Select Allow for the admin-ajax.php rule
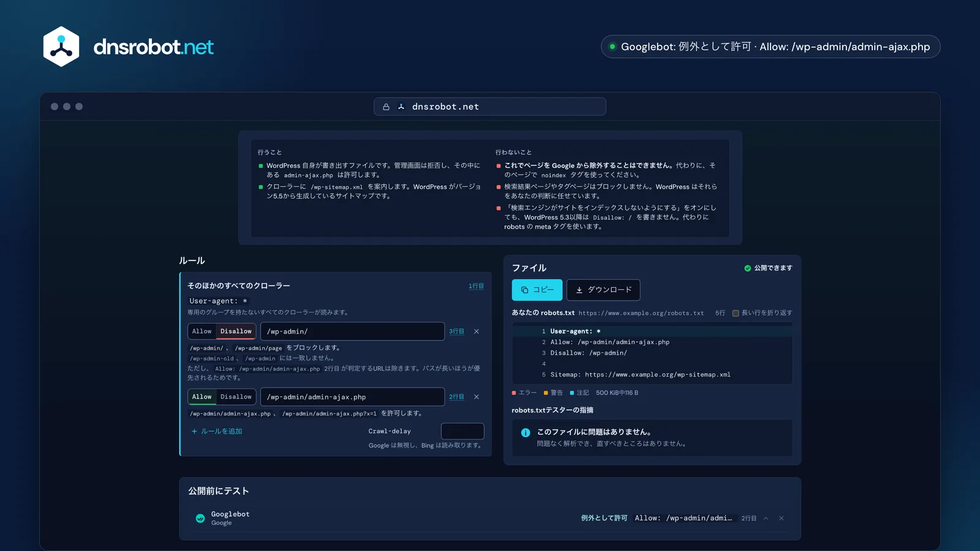This screenshot has width=980, height=551. pyautogui.click(x=202, y=397)
